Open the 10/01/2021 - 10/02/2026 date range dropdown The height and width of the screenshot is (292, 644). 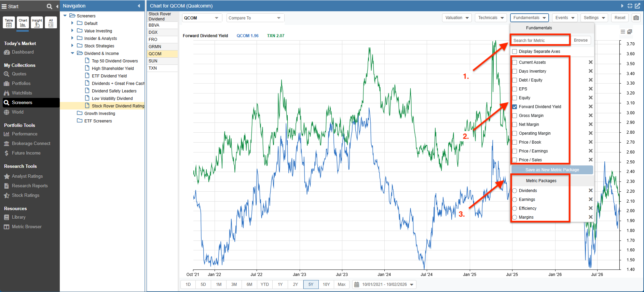[384, 284]
